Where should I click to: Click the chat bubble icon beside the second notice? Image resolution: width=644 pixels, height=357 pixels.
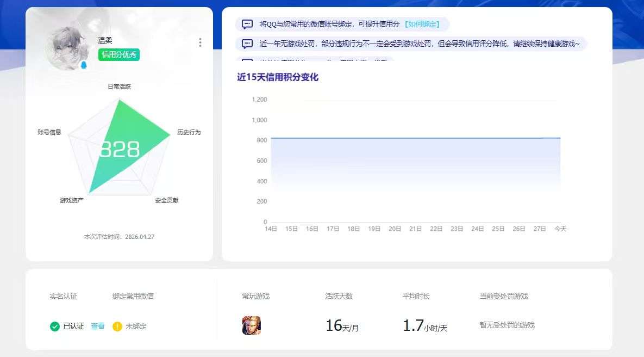247,43
